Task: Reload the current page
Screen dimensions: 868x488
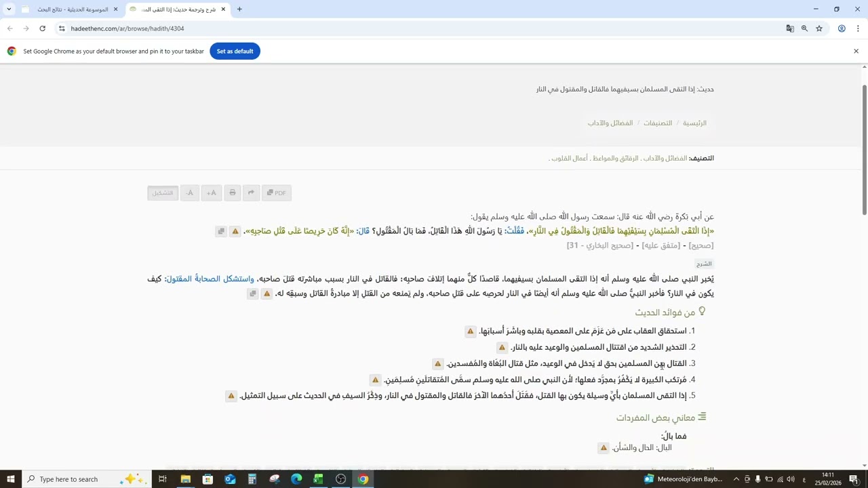Action: (42, 28)
